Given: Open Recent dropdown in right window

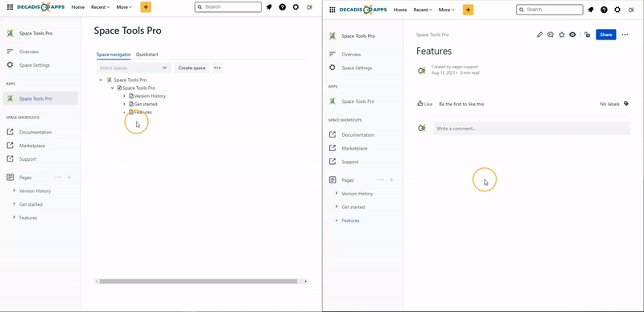Looking at the screenshot, I should coord(423,10).
